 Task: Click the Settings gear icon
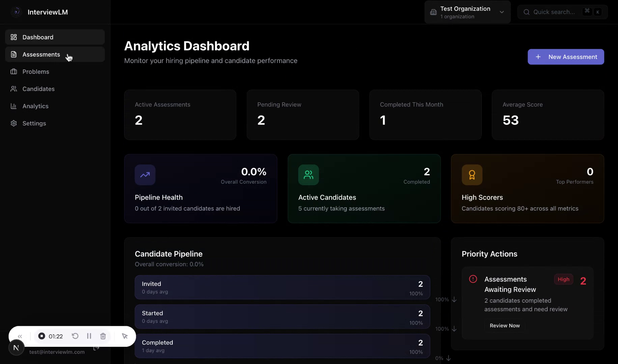tap(13, 123)
